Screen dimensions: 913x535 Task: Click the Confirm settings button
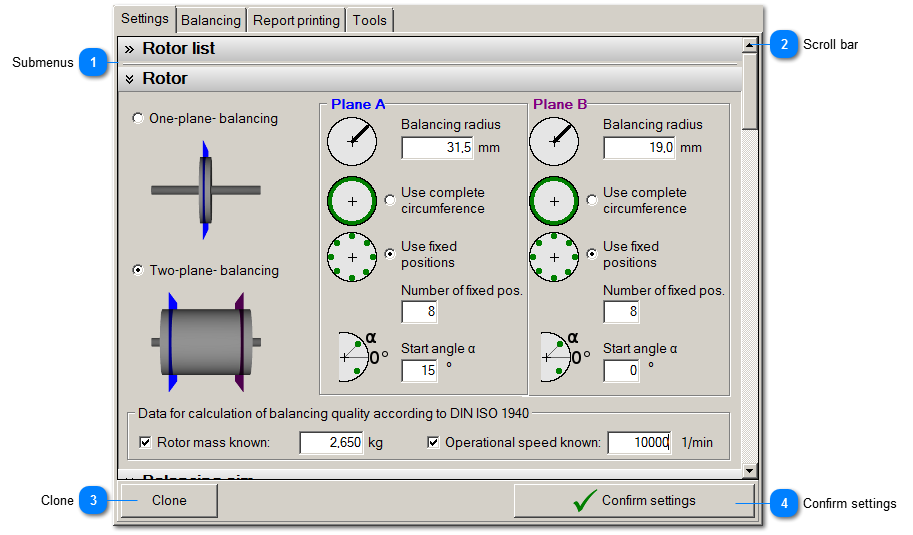[634, 501]
